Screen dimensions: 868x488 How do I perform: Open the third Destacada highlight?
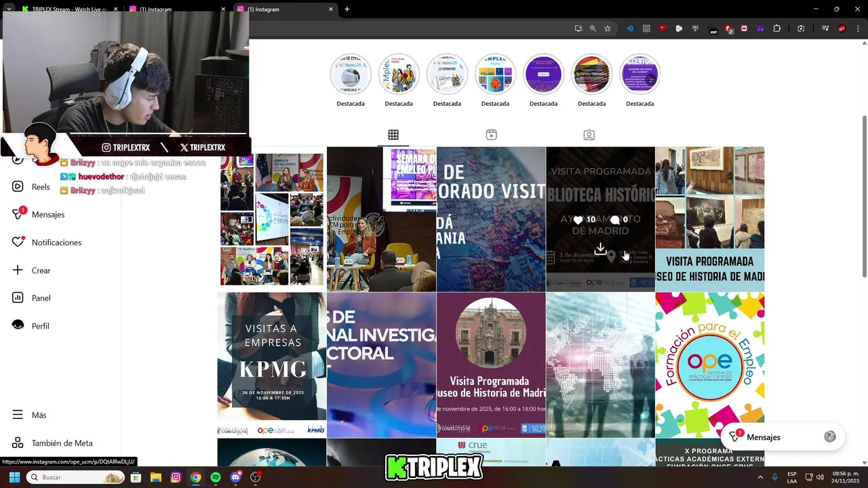(x=447, y=74)
